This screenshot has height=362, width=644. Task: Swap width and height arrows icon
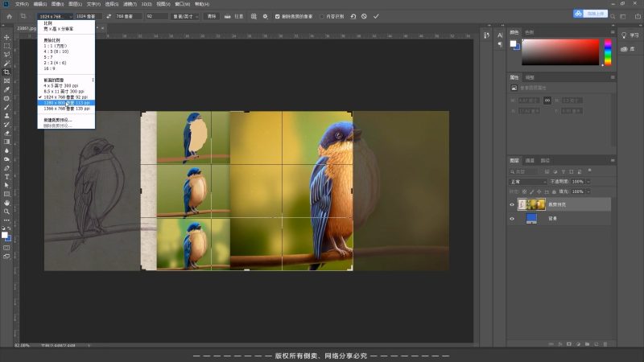coord(109,16)
